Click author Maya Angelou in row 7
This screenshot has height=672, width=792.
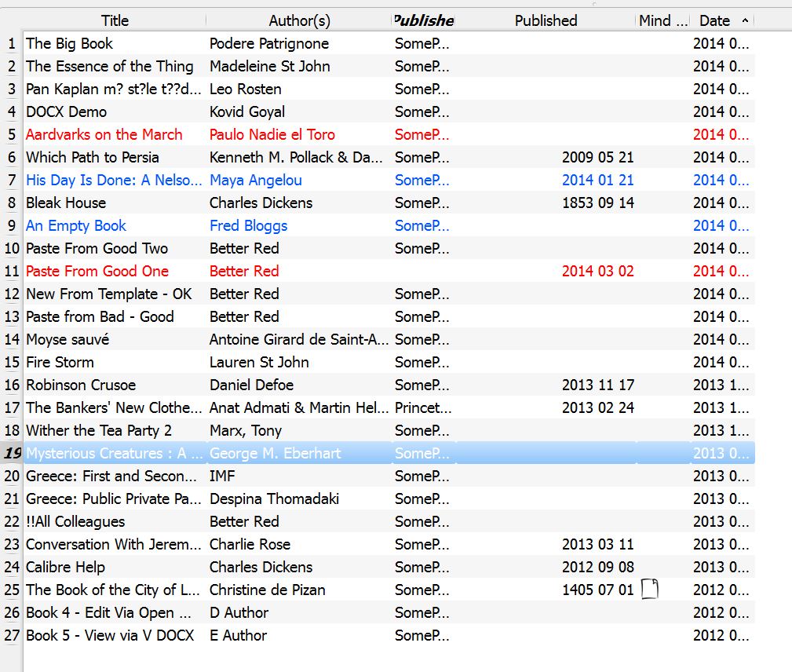coord(255,180)
